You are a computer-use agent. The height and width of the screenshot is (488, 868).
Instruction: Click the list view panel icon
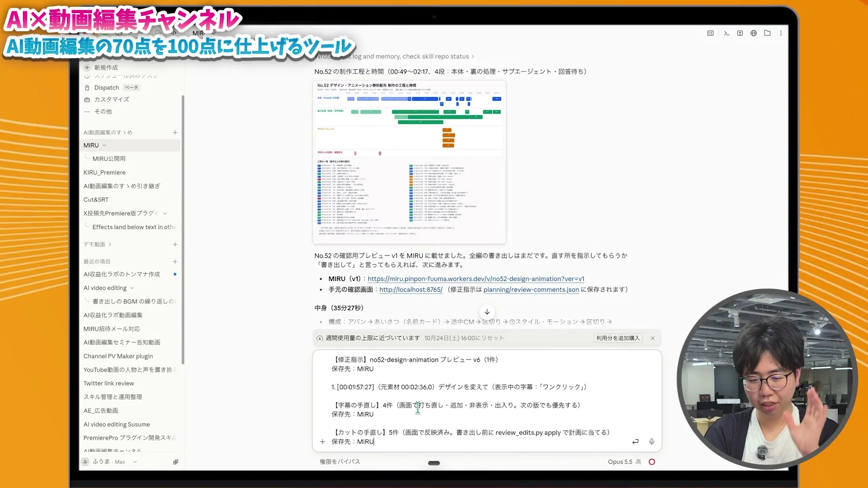711,33
